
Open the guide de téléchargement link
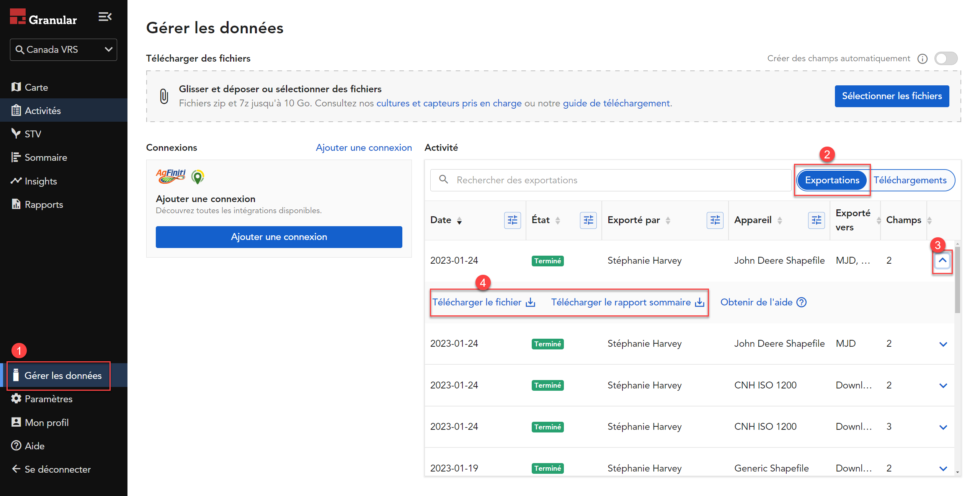616,103
